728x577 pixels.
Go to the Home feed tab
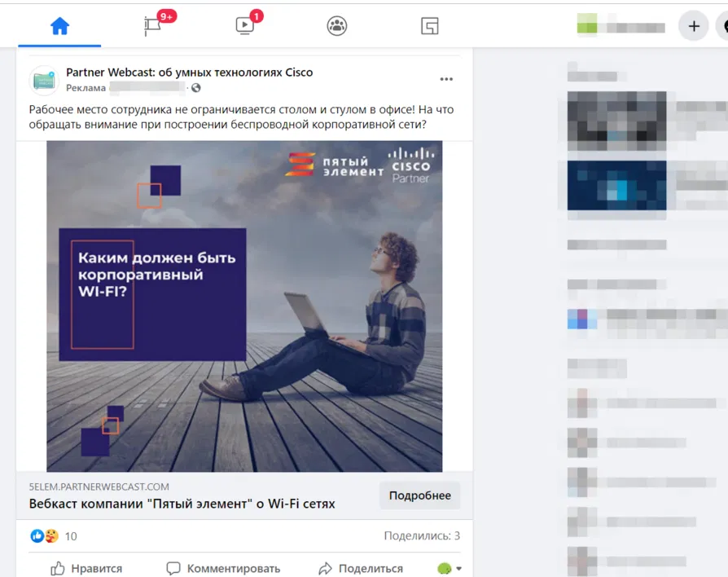click(59, 26)
